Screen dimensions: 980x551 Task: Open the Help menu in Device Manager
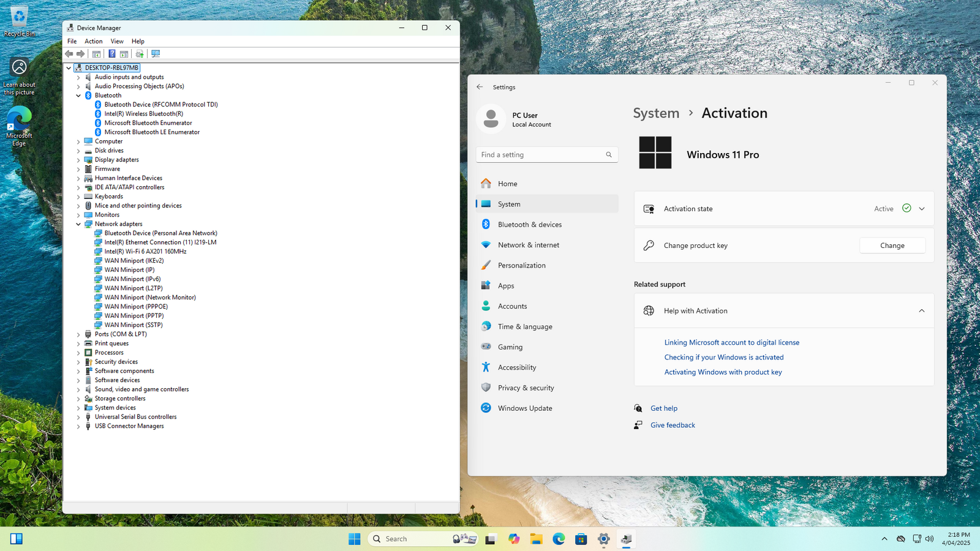point(138,42)
